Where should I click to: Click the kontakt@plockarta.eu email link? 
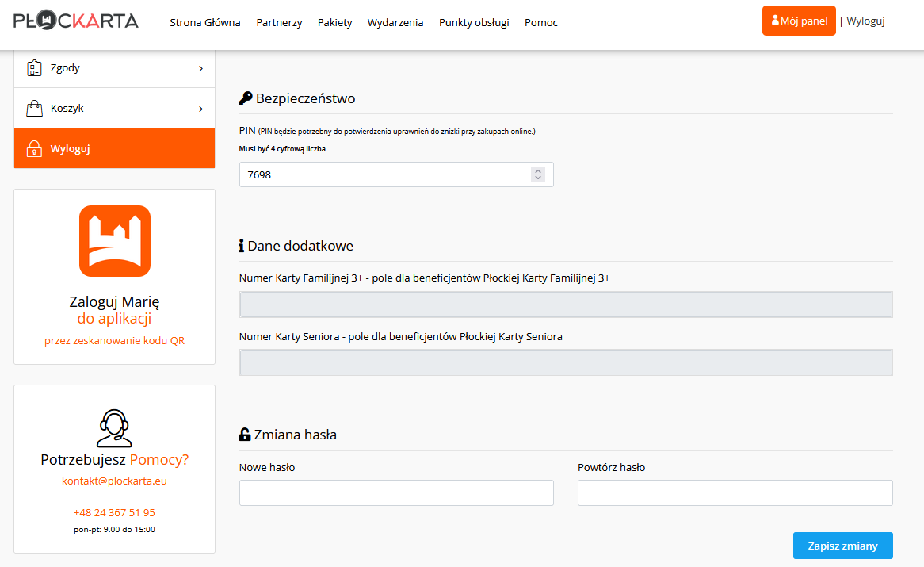[x=115, y=481]
